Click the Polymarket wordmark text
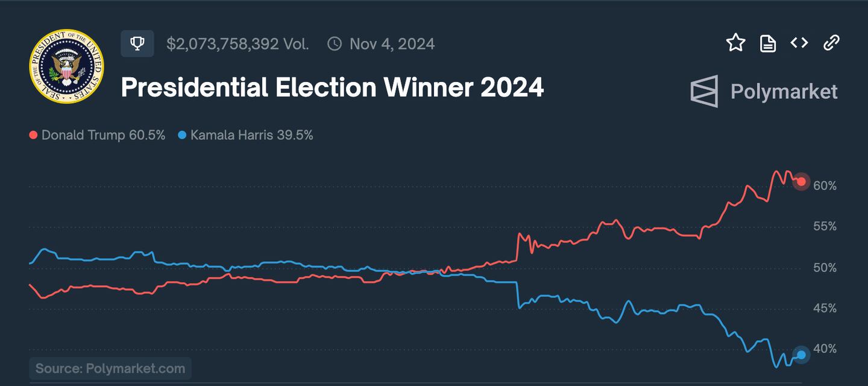Viewport: 868px width, 386px height. (x=783, y=91)
